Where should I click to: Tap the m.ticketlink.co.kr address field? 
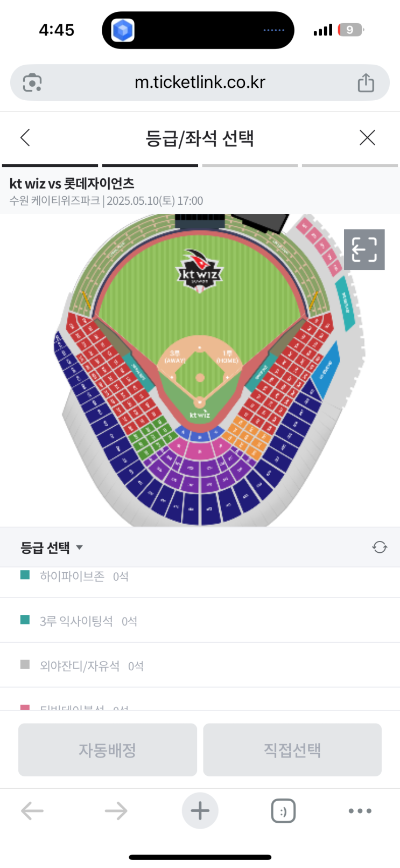[x=200, y=82]
